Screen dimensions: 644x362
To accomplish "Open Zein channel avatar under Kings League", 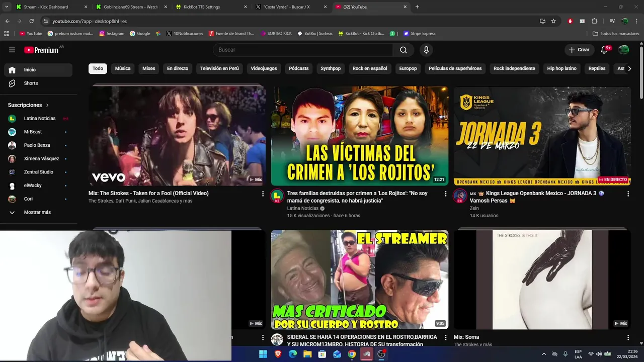I will (459, 196).
